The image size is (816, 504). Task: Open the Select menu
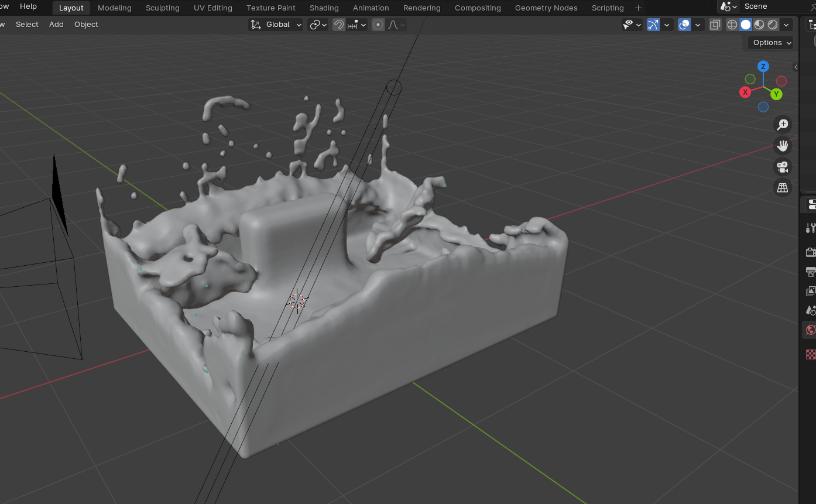click(27, 24)
